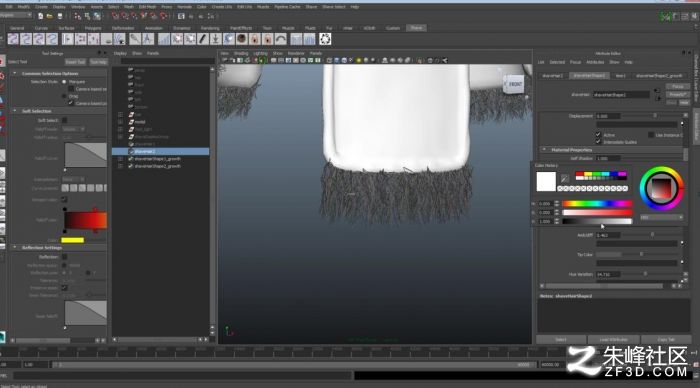This screenshot has width=700, height=388.
Task: Click the white icon with black ring
Action: [325, 39]
